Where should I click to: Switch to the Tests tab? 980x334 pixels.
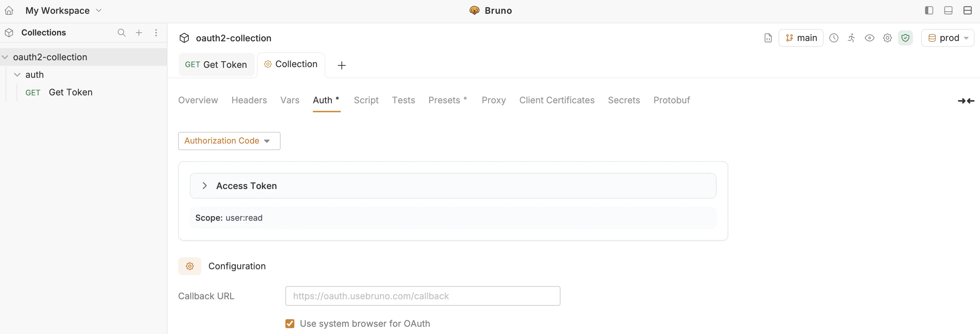(404, 100)
